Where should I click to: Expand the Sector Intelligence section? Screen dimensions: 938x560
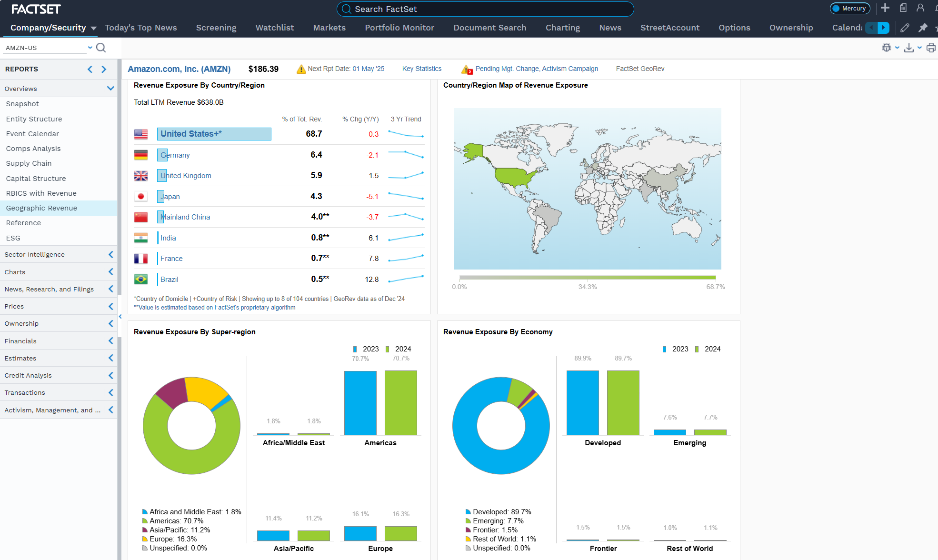(110, 255)
